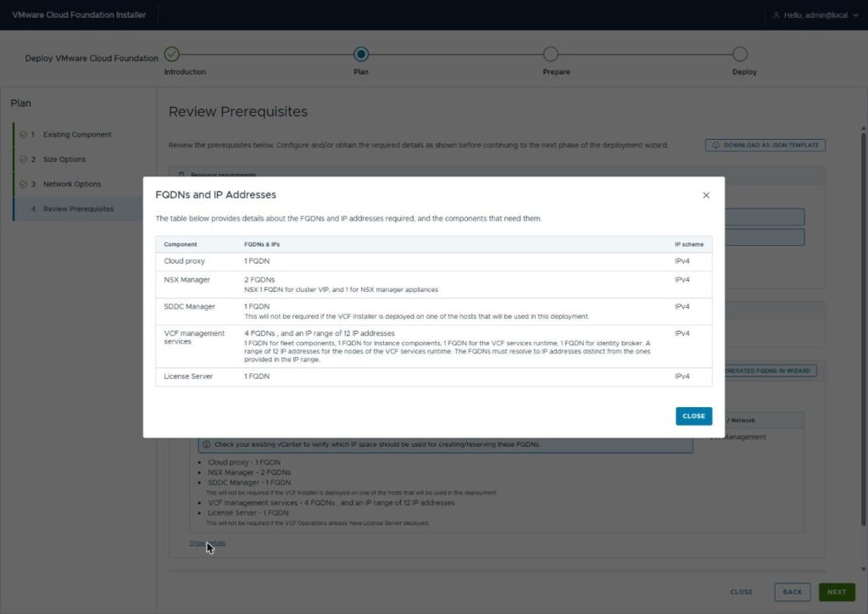The image size is (868, 614).
Task: Click download icon on JSON Template button
Action: pyautogui.click(x=715, y=145)
